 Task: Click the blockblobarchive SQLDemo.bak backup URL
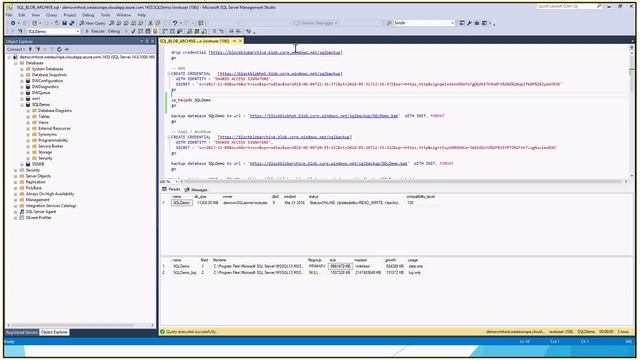coord(329,164)
